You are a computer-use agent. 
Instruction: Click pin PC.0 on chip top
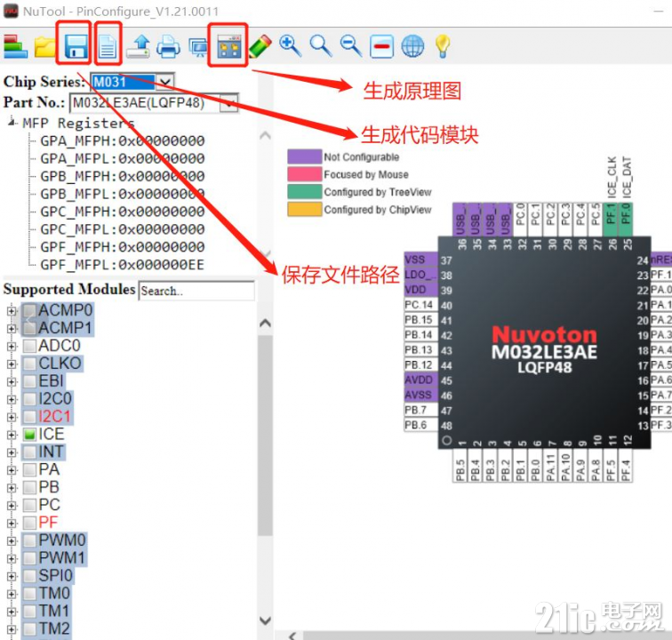520,220
